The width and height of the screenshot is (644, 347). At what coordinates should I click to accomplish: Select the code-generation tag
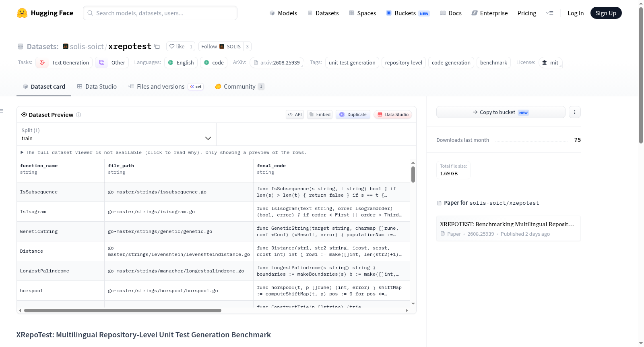point(451,62)
